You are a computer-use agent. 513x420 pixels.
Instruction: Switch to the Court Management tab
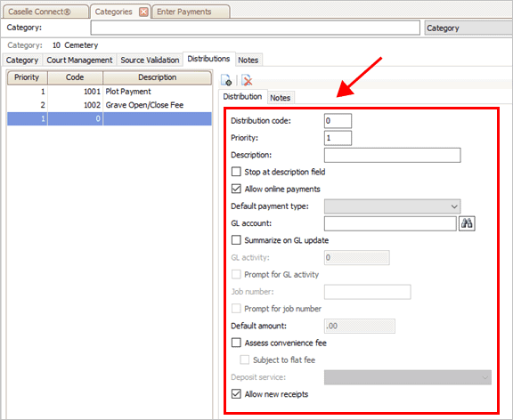point(79,61)
